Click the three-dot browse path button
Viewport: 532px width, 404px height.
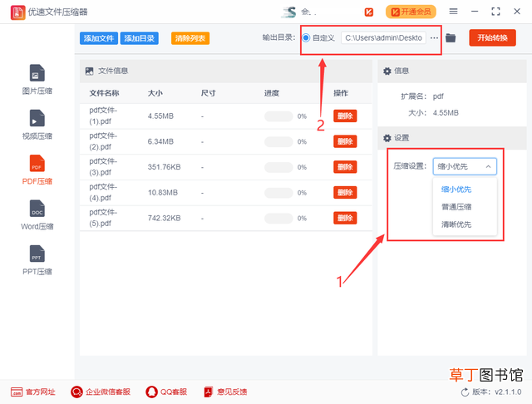coord(434,37)
